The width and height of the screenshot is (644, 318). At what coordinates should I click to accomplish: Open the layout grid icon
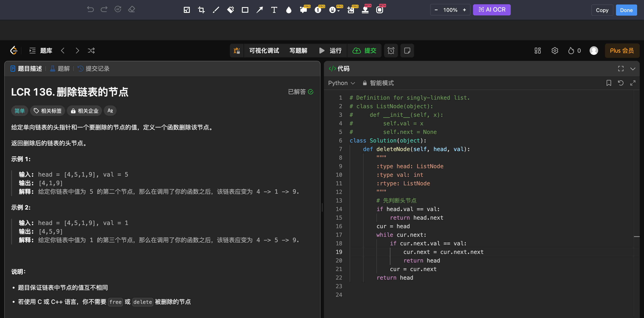(538, 51)
